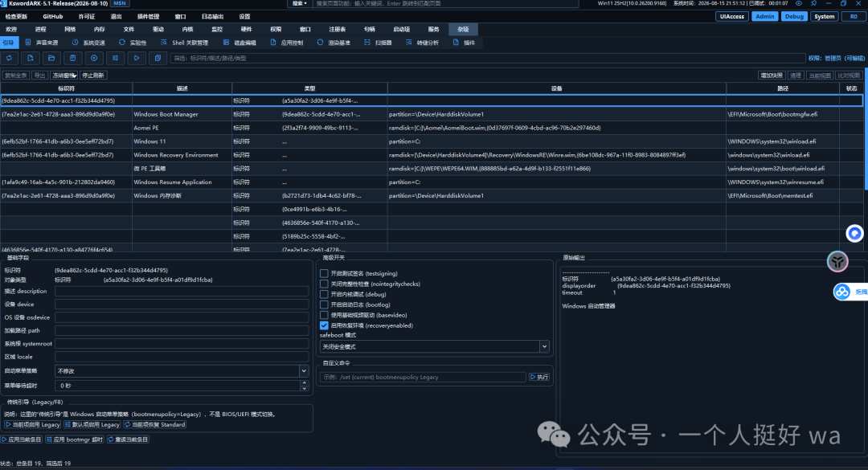Open the 冻结窗格 dropdown button
The image size is (868, 470).
[63, 76]
